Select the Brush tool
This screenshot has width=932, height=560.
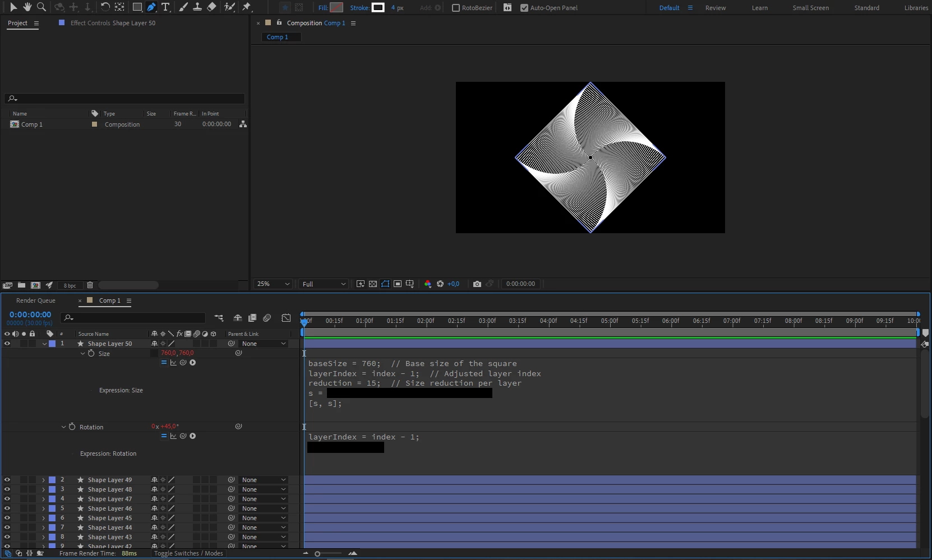[x=183, y=7]
